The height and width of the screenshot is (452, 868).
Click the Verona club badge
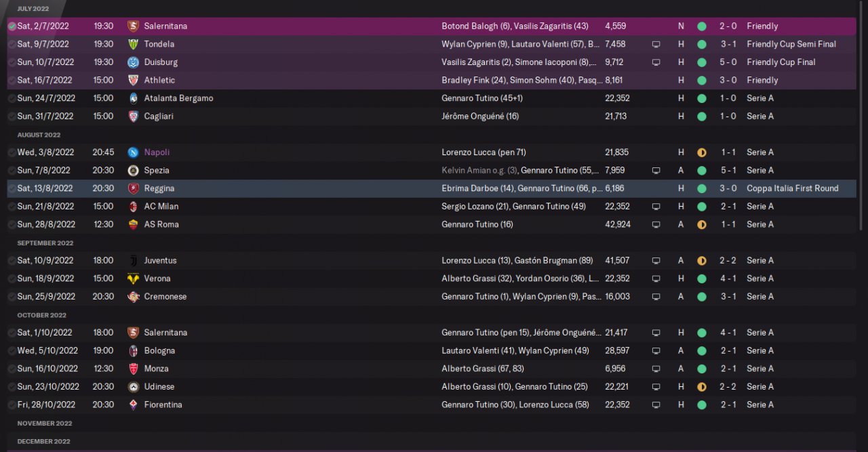tap(133, 279)
